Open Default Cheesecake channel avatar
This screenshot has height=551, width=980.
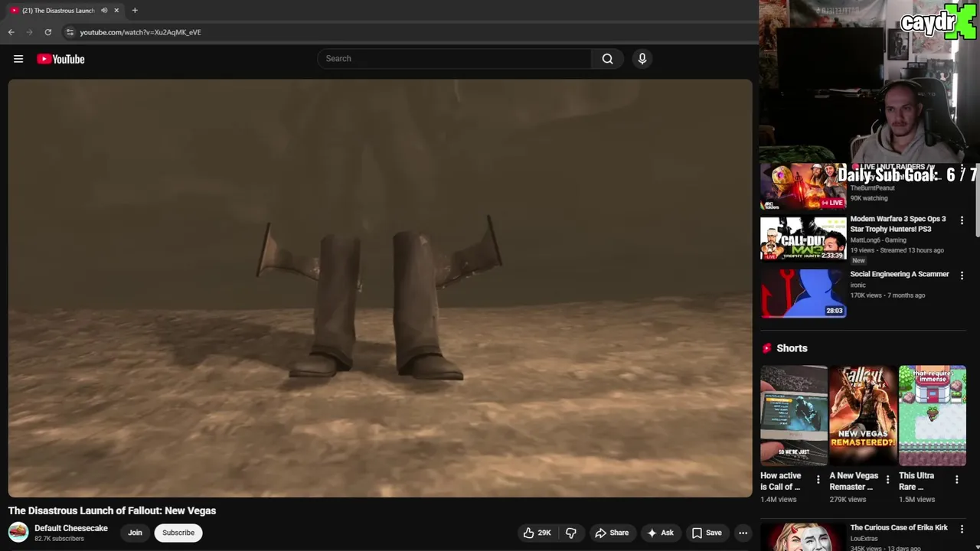[18, 532]
